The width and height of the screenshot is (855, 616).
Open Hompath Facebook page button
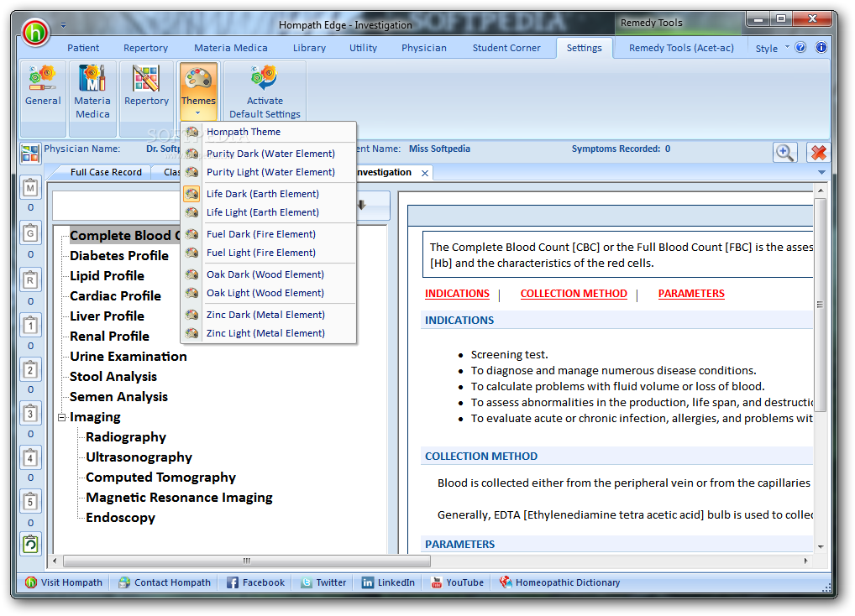tap(255, 582)
